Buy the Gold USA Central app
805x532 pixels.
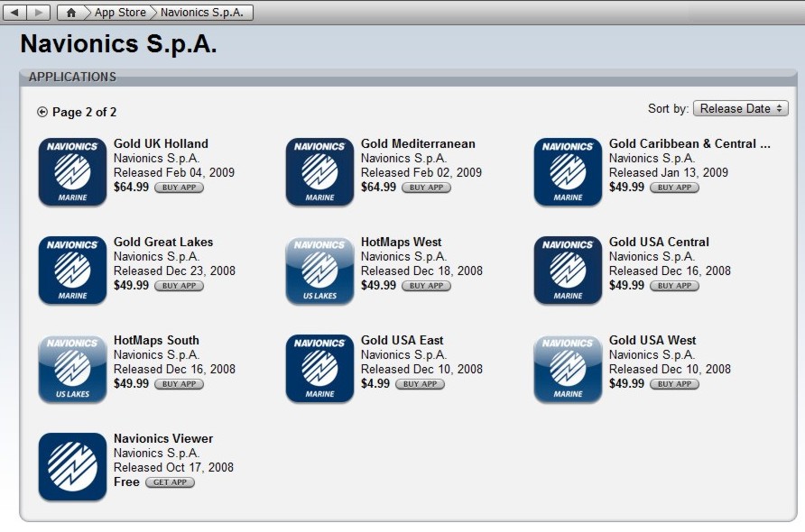(x=675, y=286)
